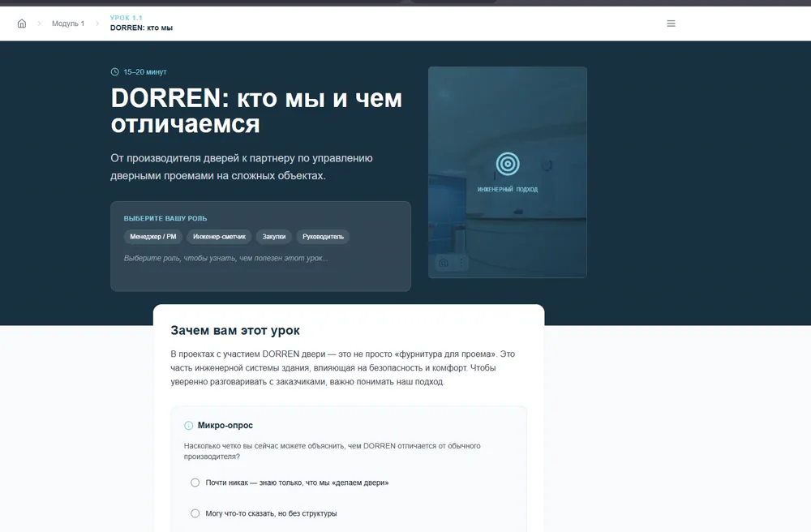
Task: Click the УРОК 1.1 breadcrumb label
Action: pyautogui.click(x=127, y=18)
